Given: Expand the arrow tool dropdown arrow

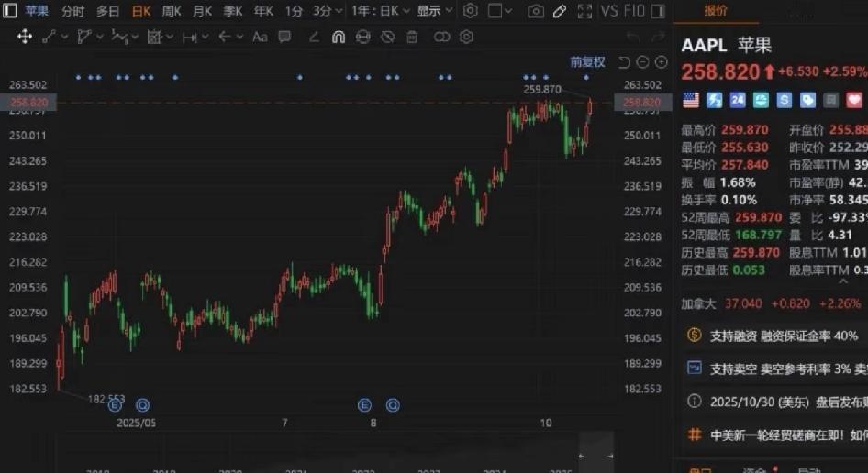Looking at the screenshot, I should click(239, 37).
